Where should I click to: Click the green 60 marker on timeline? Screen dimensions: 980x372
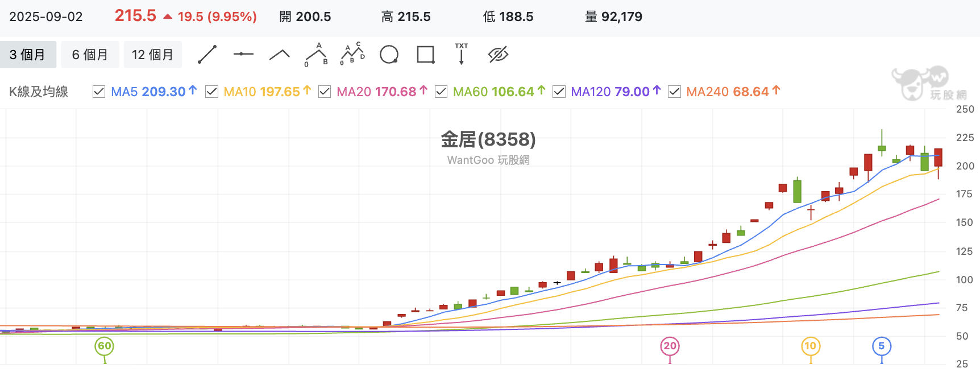(105, 346)
